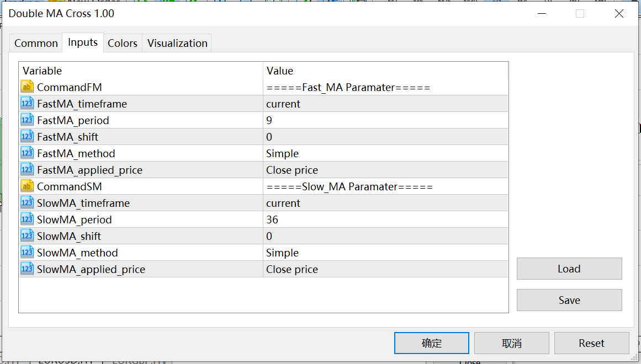Click the Load button

tap(569, 269)
